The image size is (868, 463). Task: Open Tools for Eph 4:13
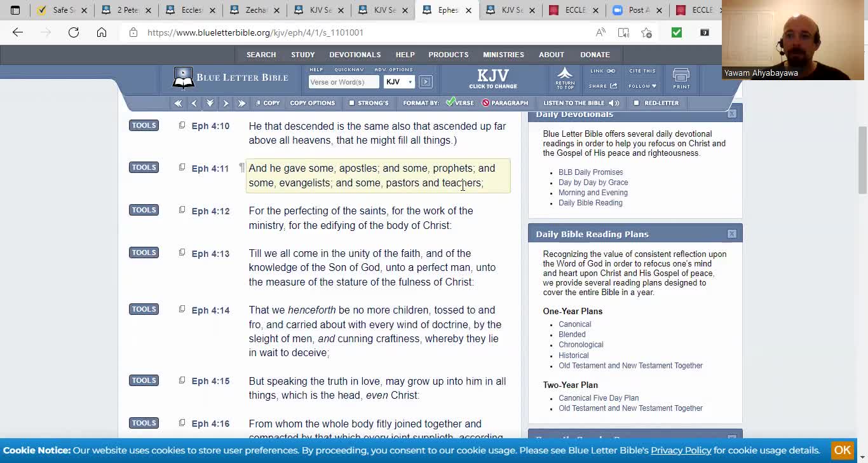coord(144,252)
